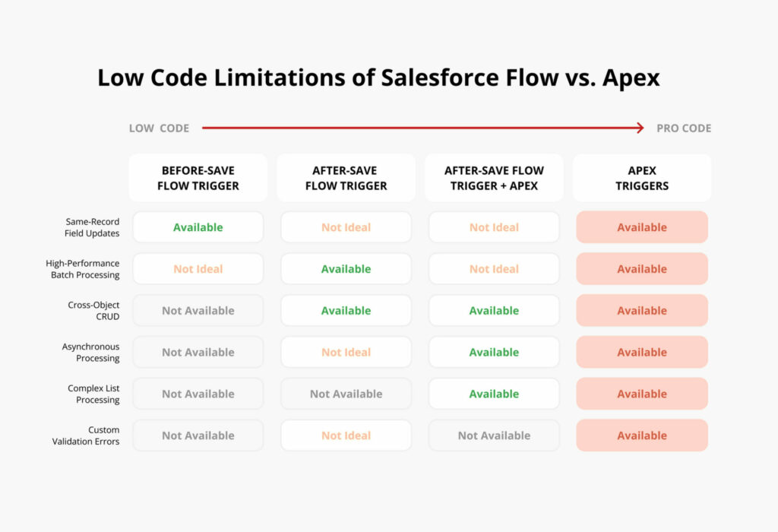778x532 pixels.
Task: Select the After-Save Flow Trigger header
Action: (346, 178)
